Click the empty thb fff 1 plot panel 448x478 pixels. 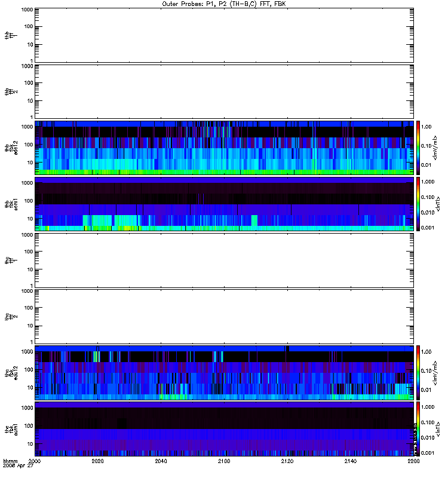pos(224,35)
